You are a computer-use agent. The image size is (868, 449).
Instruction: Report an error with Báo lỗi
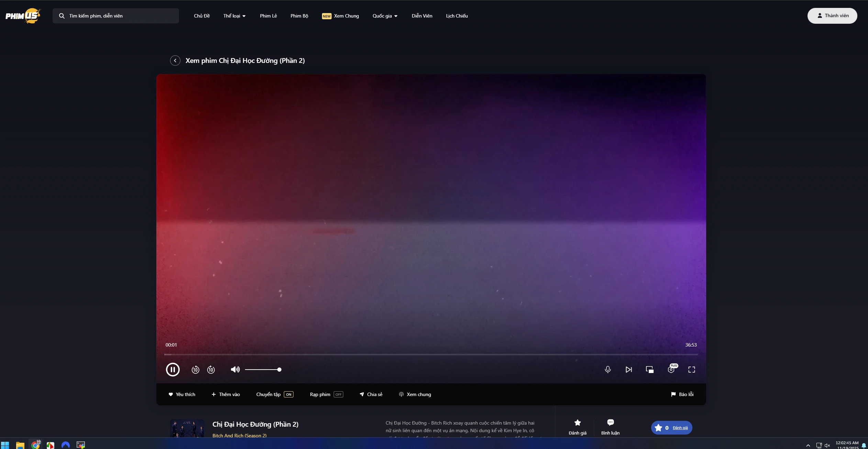pos(682,394)
